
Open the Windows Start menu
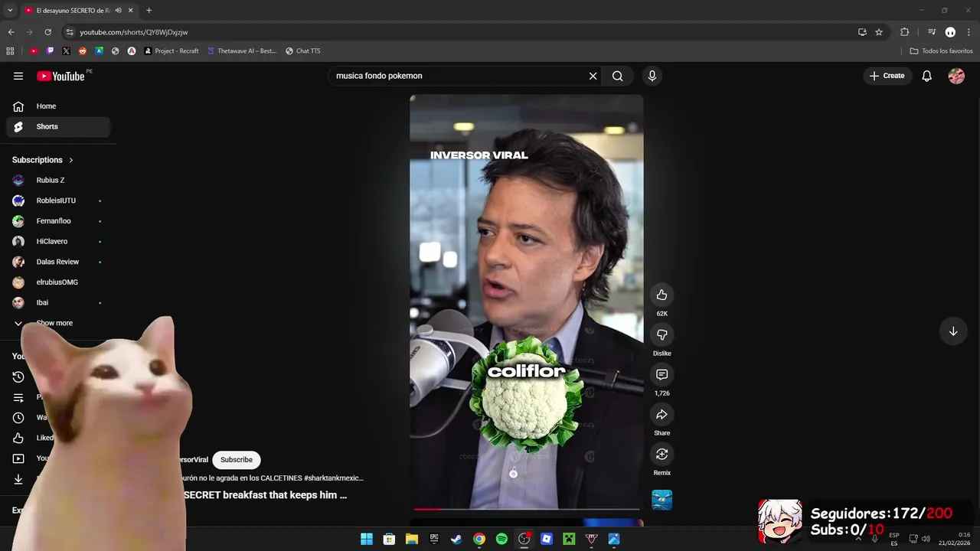point(367,539)
